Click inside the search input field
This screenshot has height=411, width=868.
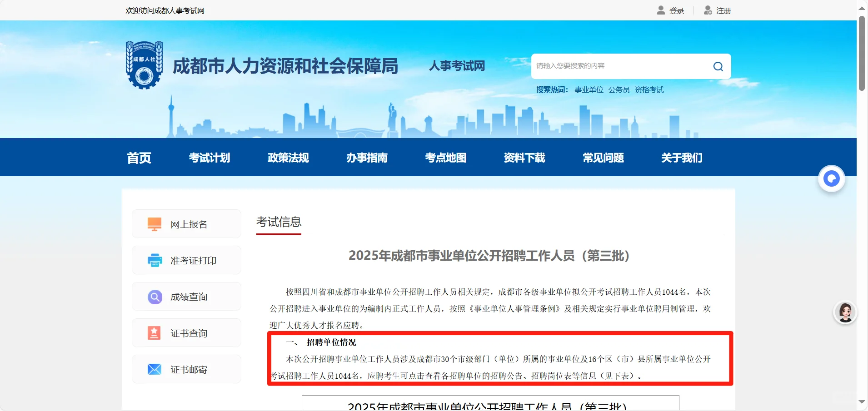[x=614, y=66]
